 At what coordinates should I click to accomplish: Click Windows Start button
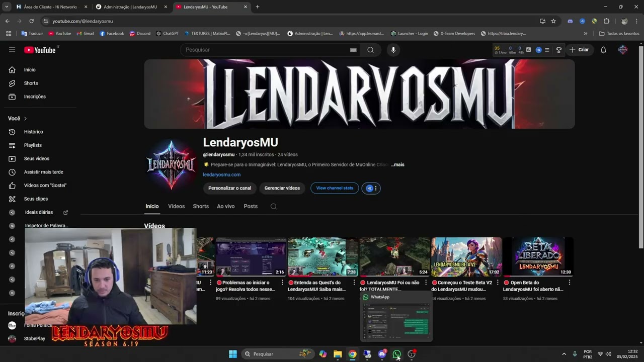pos(233,354)
